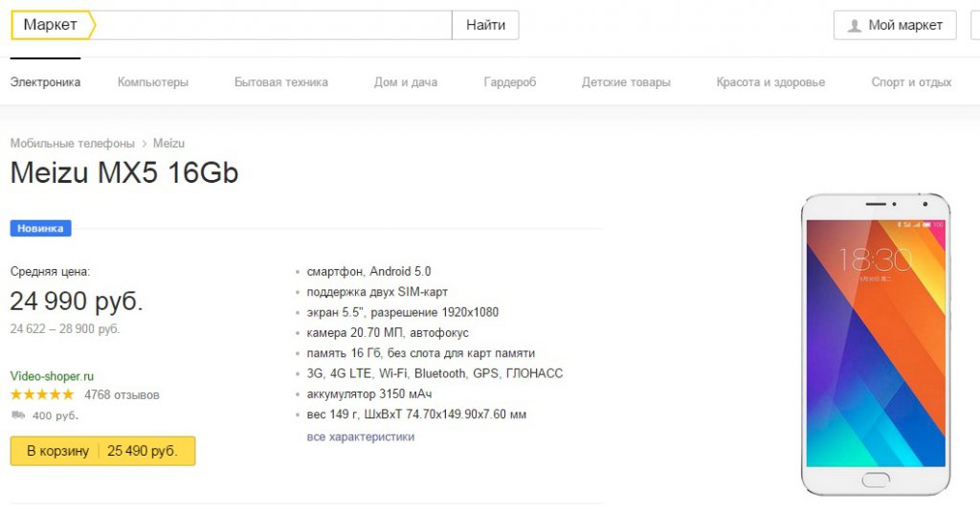Click the Найти search button

pyautogui.click(x=485, y=25)
